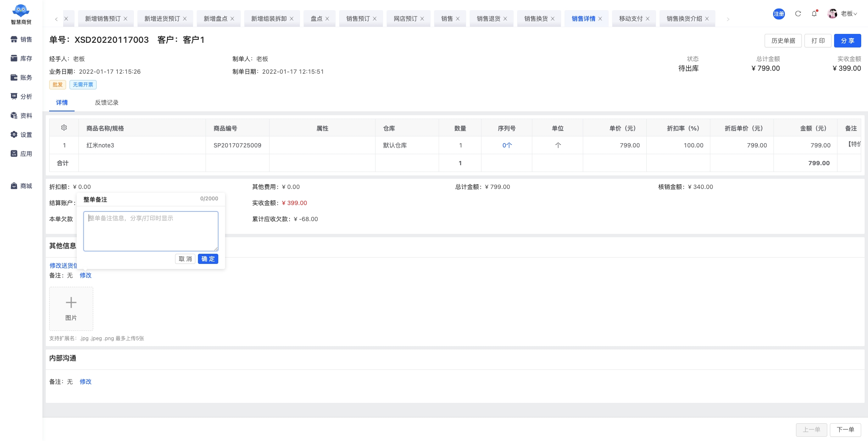The height and width of the screenshot is (441, 868).
Task: Click 核销金额 ¥ 340.00 text
Action: pos(686,187)
